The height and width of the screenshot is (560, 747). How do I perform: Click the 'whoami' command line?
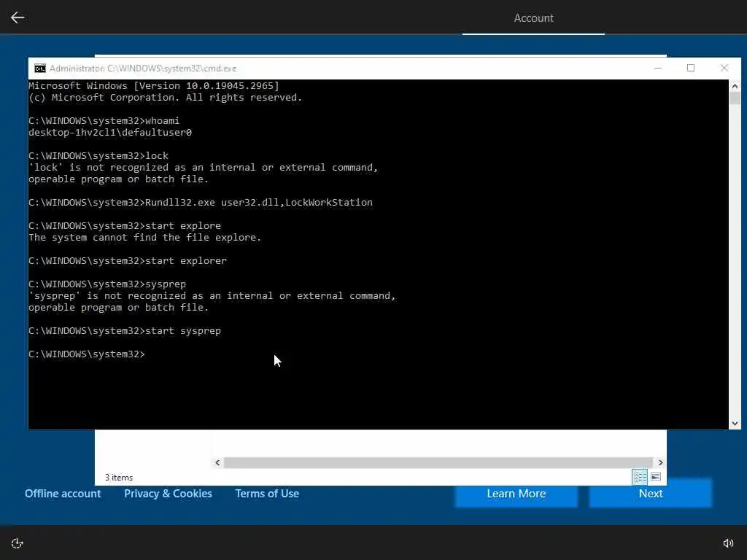104,121
